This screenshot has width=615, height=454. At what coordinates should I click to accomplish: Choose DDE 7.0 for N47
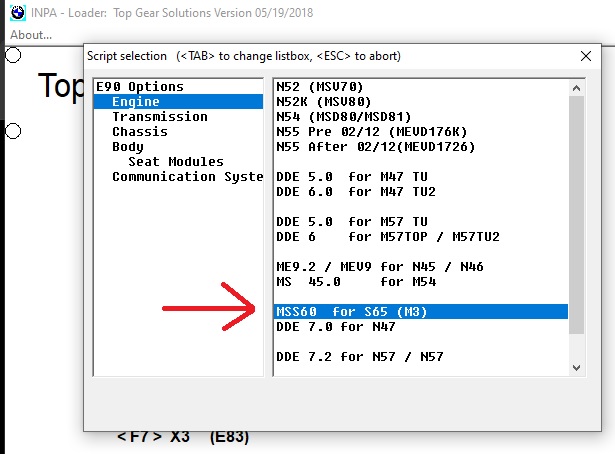pos(421,327)
